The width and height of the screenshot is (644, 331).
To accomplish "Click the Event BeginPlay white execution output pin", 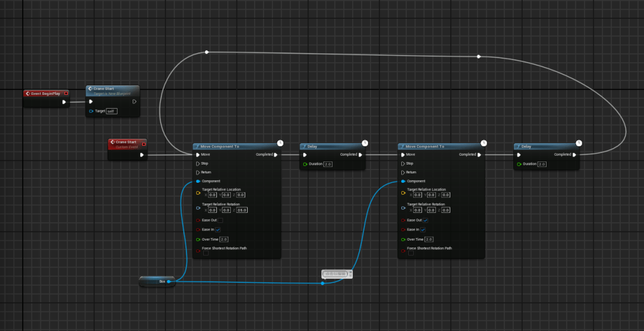I will [x=64, y=102].
